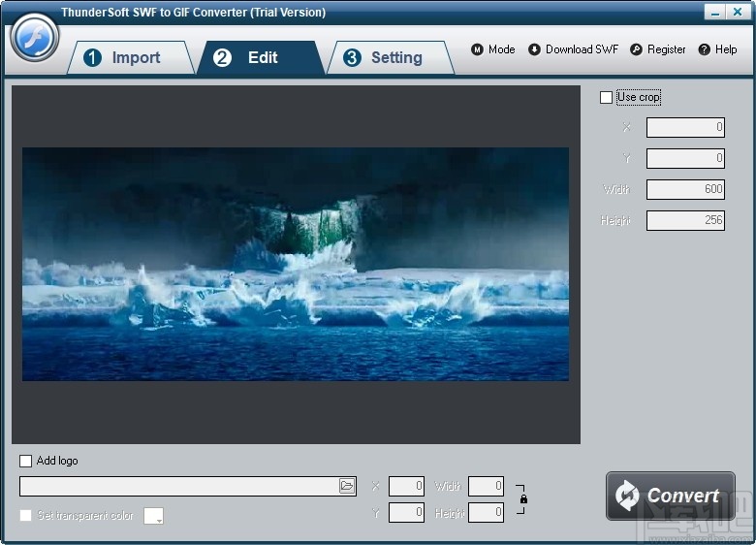This screenshot has width=756, height=545.
Task: Toggle the aspect ratio lock icon
Action: click(x=523, y=499)
